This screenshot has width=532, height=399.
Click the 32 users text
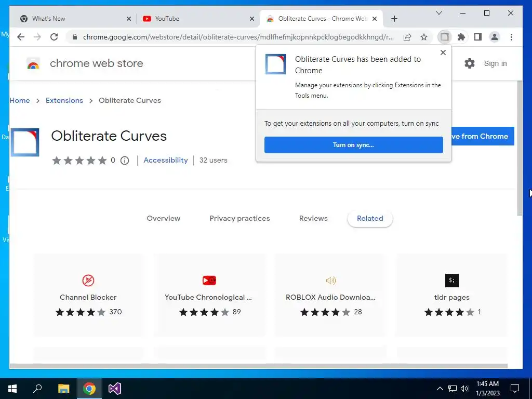point(214,160)
